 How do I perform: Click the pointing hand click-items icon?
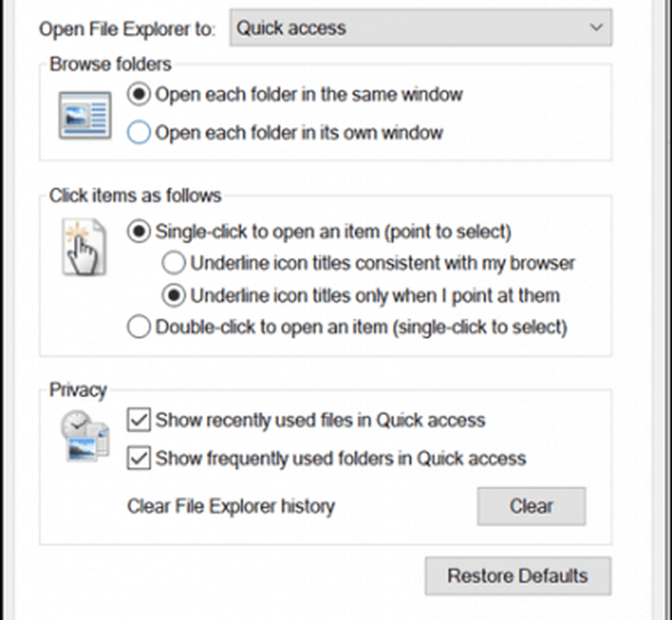point(83,247)
